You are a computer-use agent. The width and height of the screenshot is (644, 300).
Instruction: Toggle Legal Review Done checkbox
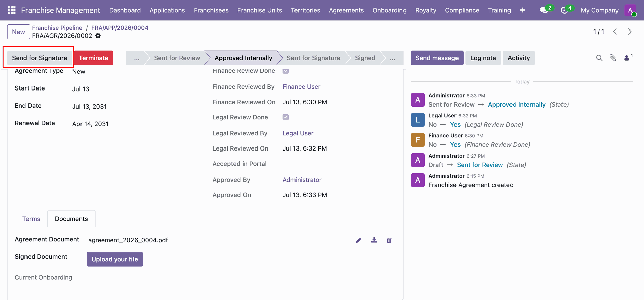(x=286, y=117)
